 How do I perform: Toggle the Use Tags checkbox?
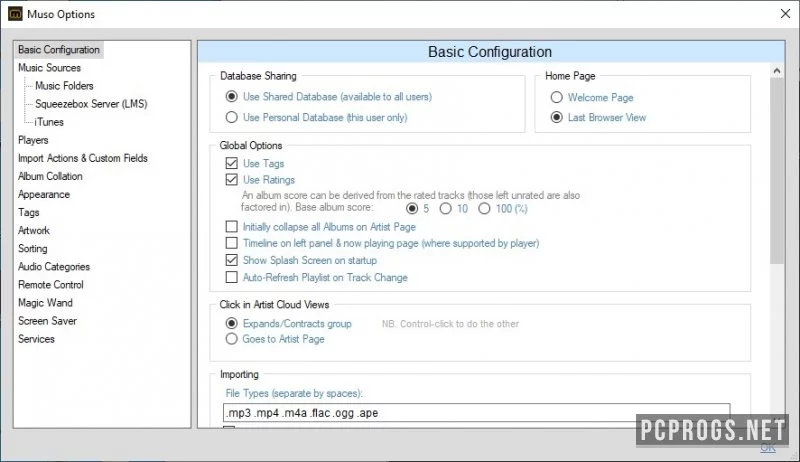[232, 163]
